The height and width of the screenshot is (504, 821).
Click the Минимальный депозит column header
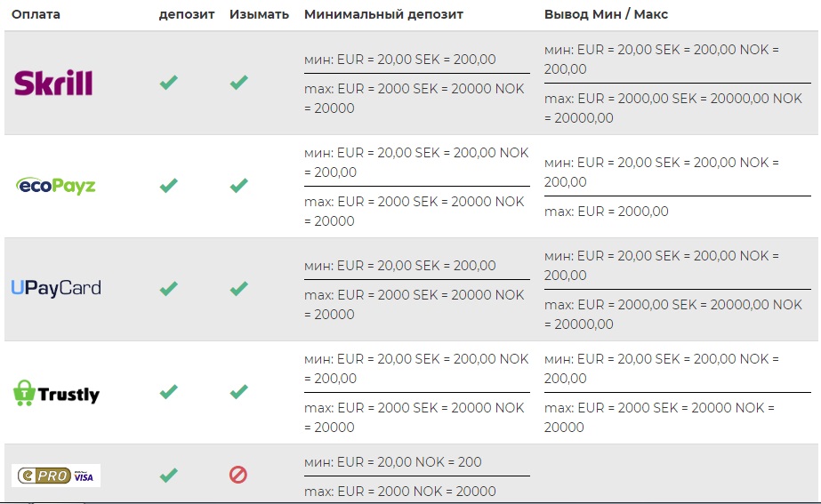pyautogui.click(x=383, y=14)
